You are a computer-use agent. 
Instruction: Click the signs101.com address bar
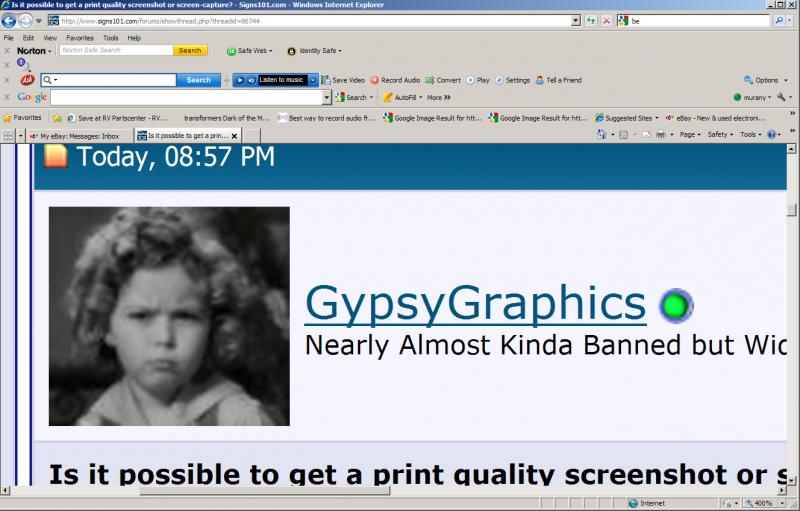click(314, 21)
